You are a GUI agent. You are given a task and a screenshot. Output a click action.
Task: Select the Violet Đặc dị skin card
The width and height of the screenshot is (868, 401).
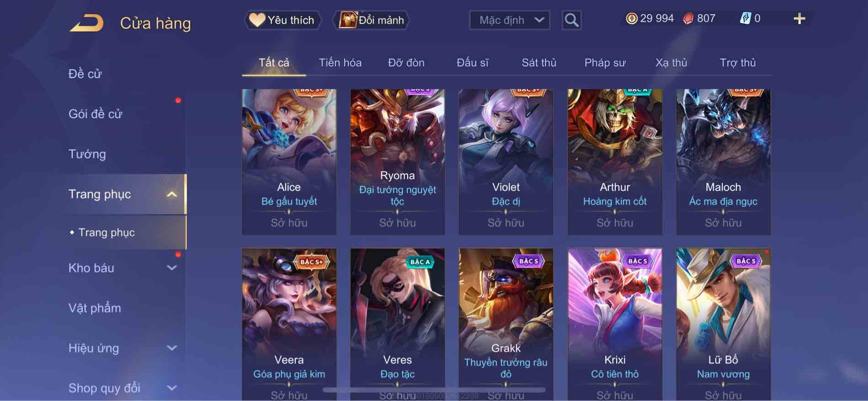[506, 162]
